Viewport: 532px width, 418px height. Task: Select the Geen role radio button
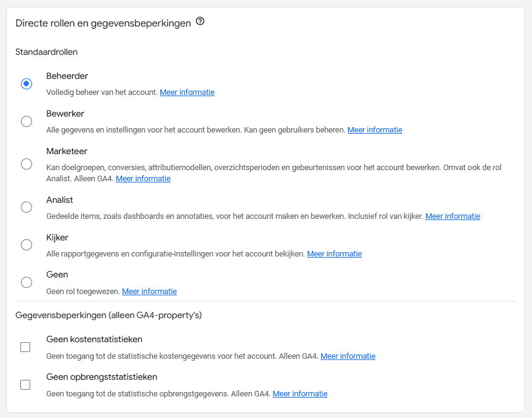(x=27, y=282)
